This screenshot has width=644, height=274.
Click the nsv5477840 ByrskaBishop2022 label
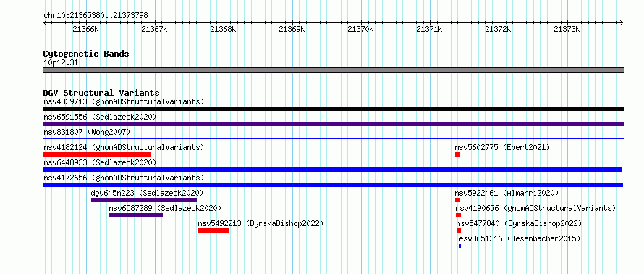coord(519,223)
